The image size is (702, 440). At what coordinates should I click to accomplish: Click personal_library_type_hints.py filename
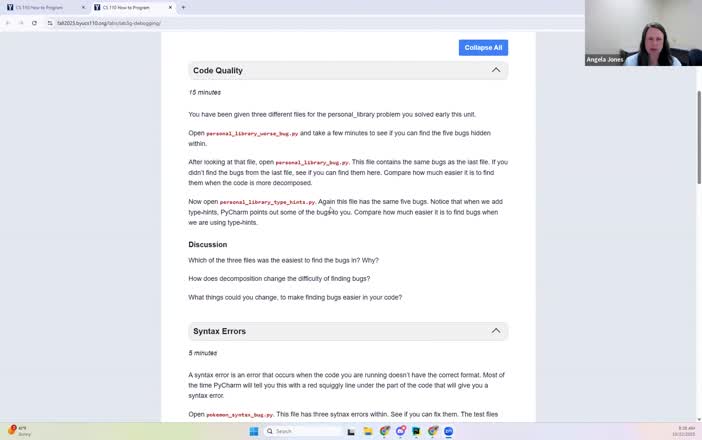click(267, 202)
